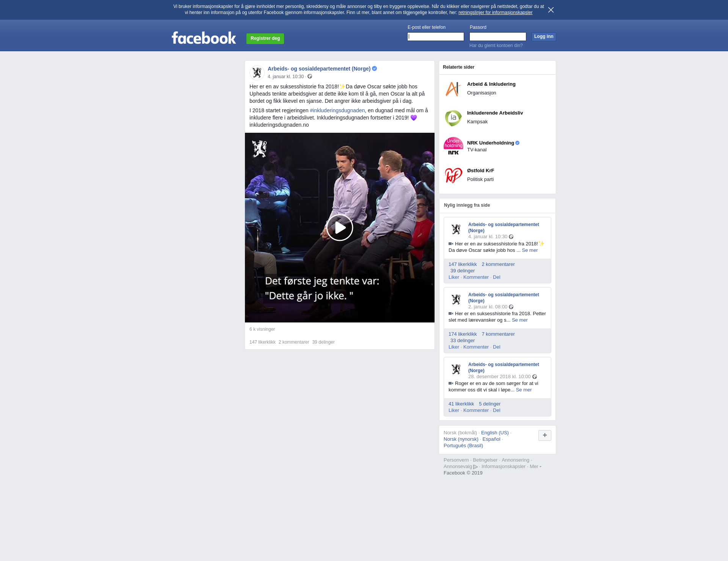This screenshot has width=728, height=561.
Task: Switch language to Norsk (nynorsk)
Action: (461, 439)
